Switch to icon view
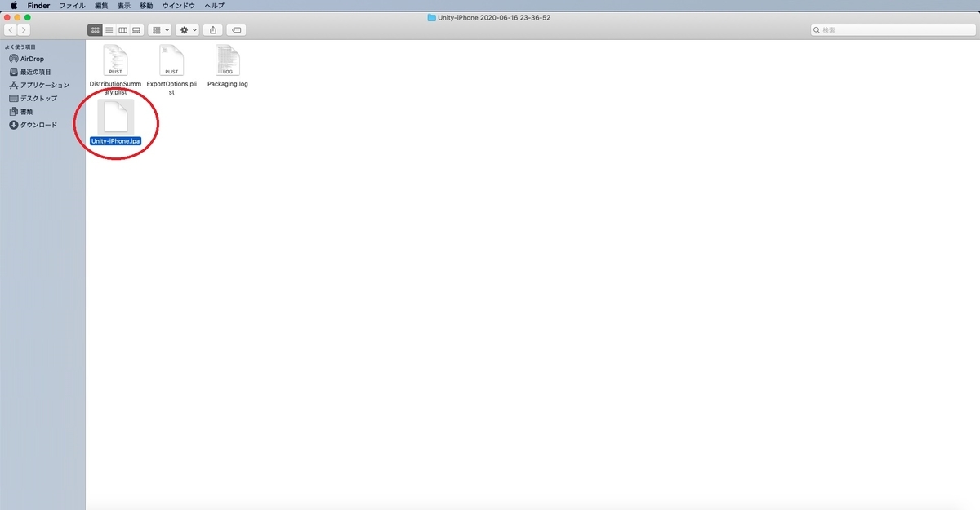980x510 pixels. pyautogui.click(x=96, y=30)
